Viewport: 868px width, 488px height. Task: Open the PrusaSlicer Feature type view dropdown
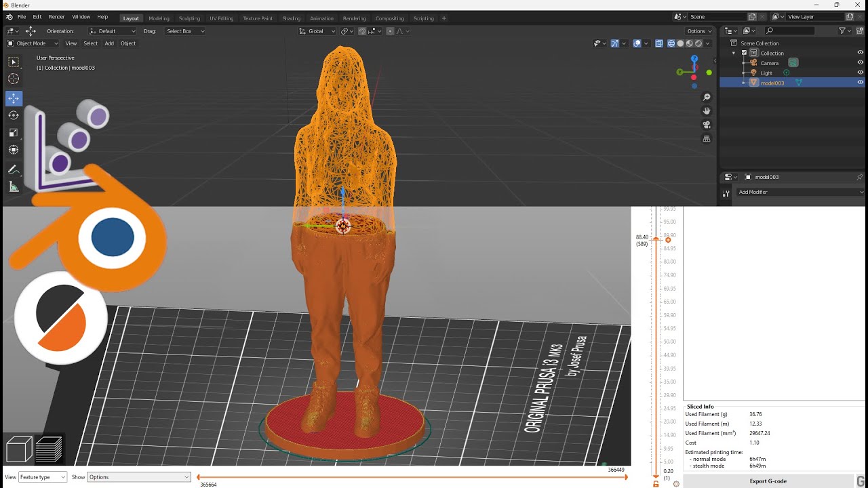pos(43,477)
